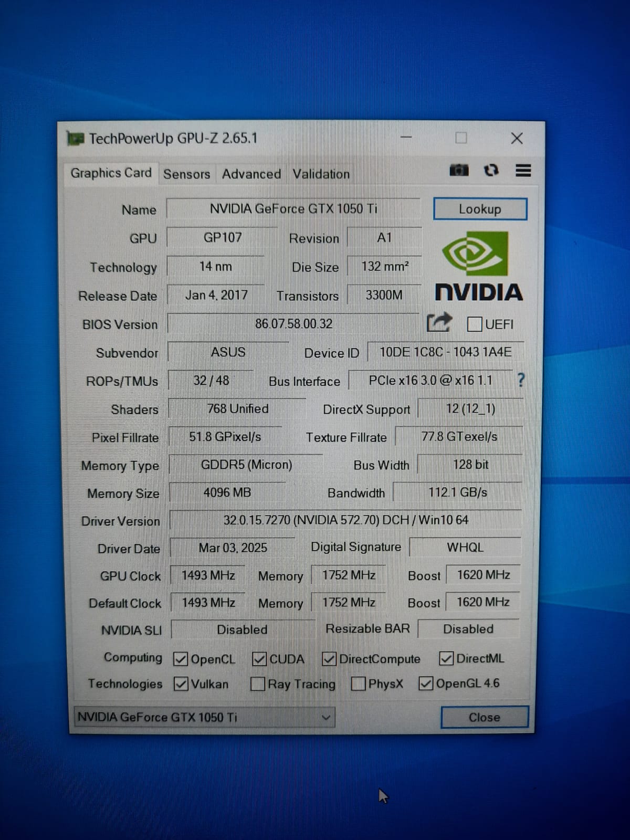Click the Technology value 14 nm
This screenshot has height=840, width=630.
(x=215, y=266)
